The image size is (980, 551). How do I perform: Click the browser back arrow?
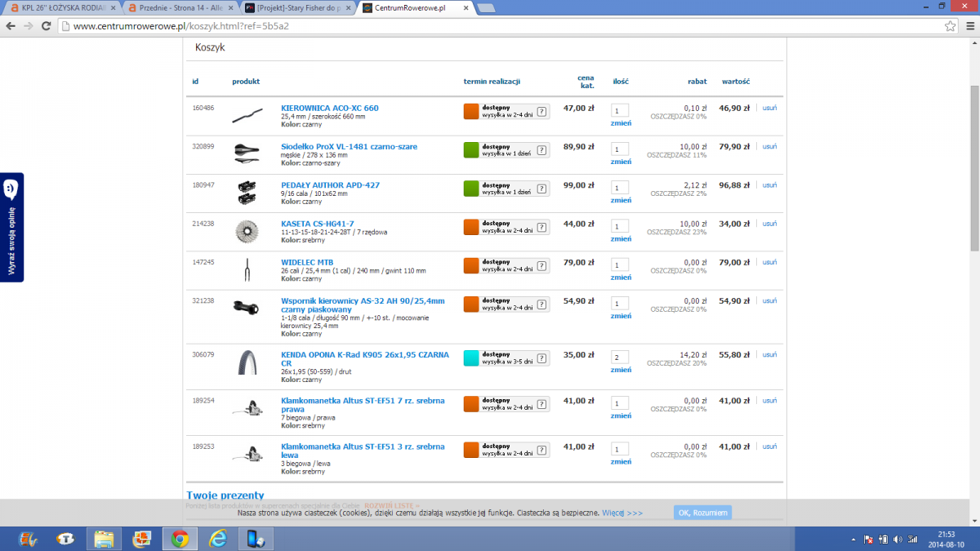(x=10, y=26)
